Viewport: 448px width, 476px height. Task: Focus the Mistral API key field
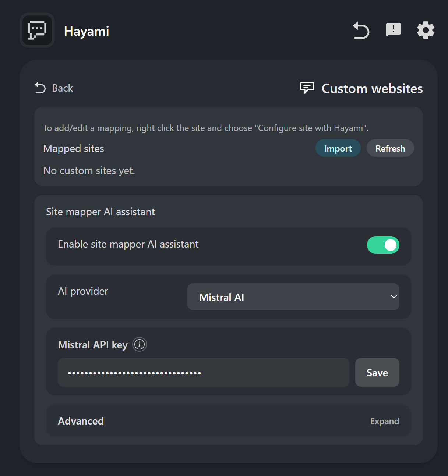point(203,372)
